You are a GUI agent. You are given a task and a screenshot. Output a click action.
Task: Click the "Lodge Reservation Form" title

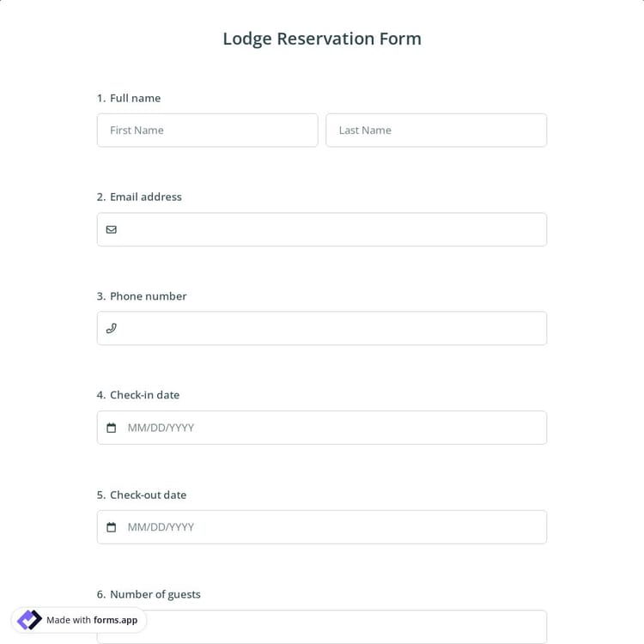coord(322,39)
